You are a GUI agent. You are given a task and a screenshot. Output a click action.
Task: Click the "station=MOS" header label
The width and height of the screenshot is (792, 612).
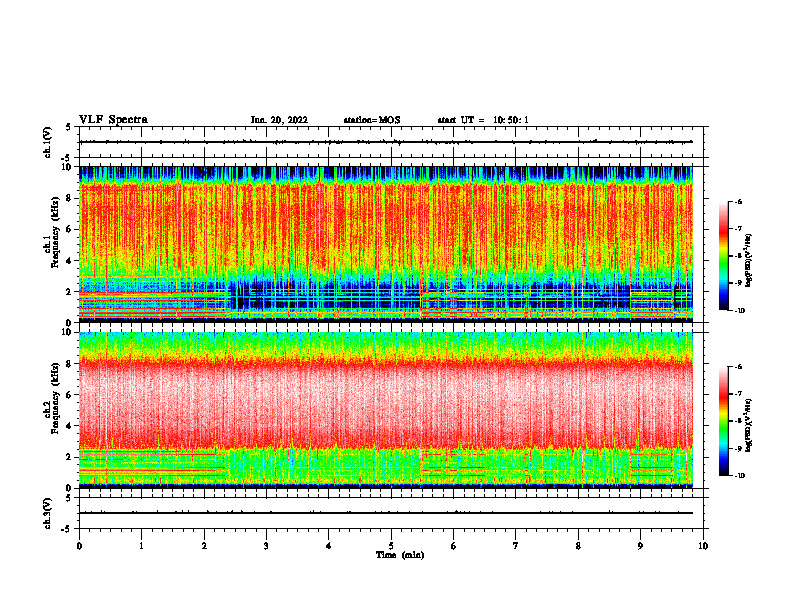click(x=372, y=120)
